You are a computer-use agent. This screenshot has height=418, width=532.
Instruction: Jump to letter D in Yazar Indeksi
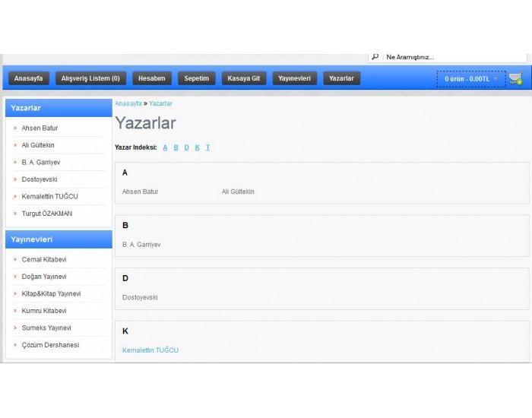point(187,147)
